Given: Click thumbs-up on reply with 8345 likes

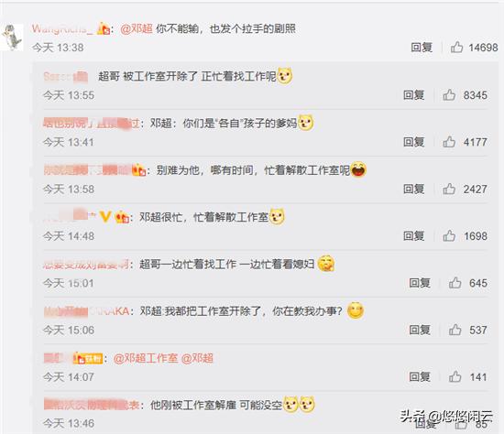Looking at the screenshot, I should [449, 95].
